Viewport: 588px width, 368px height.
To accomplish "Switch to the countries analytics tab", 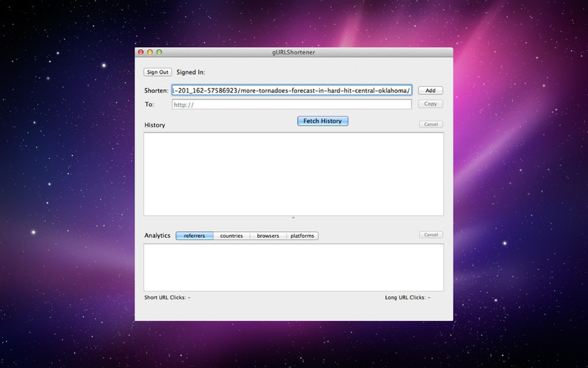I will (232, 236).
